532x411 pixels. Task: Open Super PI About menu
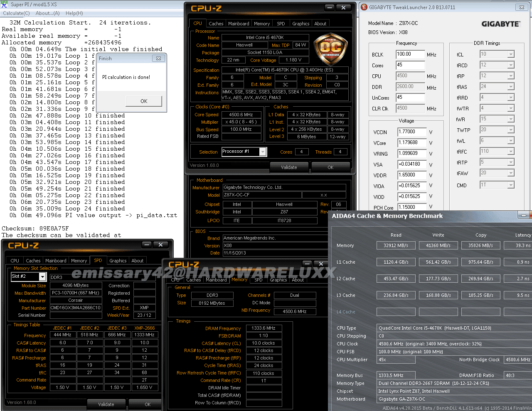coord(47,13)
